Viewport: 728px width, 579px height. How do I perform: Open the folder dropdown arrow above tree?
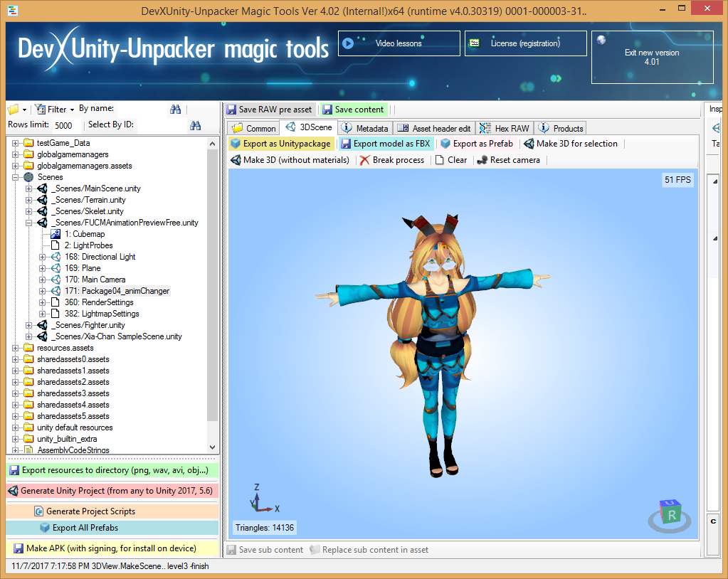coord(25,110)
